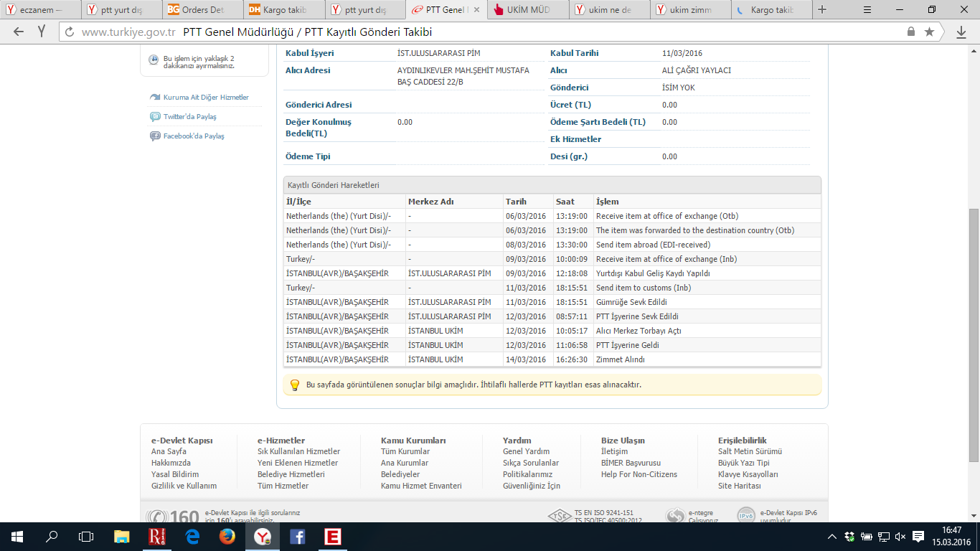The height and width of the screenshot is (551, 980).
Task: Open the Kuruma Ait Diğer Hizmetler link
Action: (206, 98)
